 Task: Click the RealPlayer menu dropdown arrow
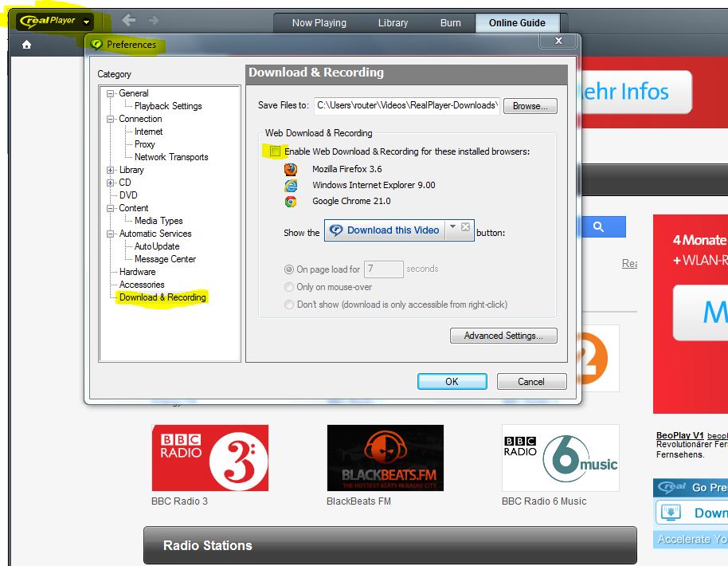click(x=86, y=22)
